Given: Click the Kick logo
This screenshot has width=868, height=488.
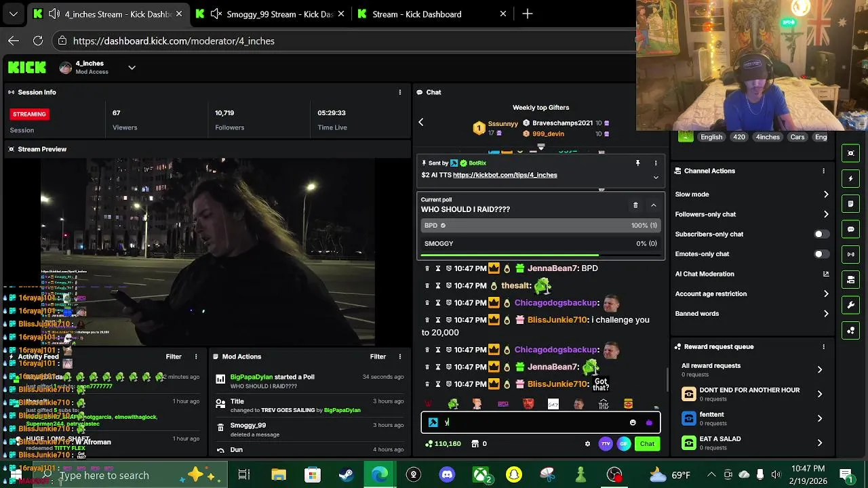Looking at the screenshot, I should click(x=27, y=67).
